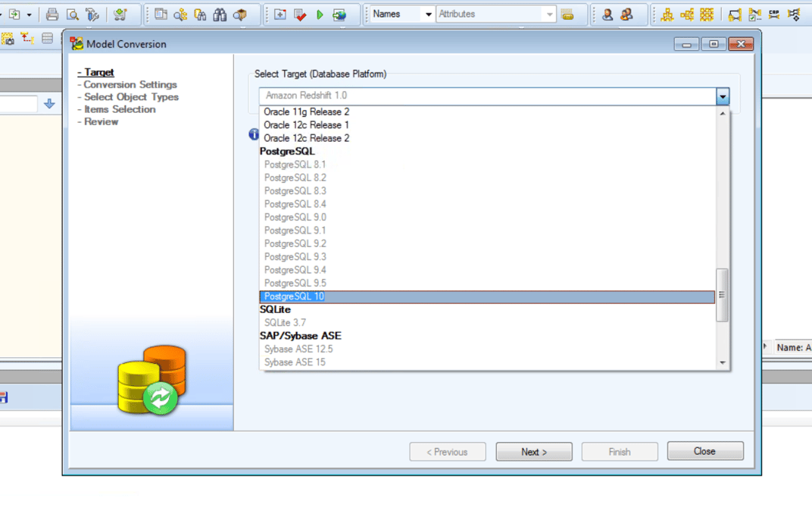Viewport: 812px width, 514px height.
Task: Click the Close button in the dialog
Action: (705, 451)
